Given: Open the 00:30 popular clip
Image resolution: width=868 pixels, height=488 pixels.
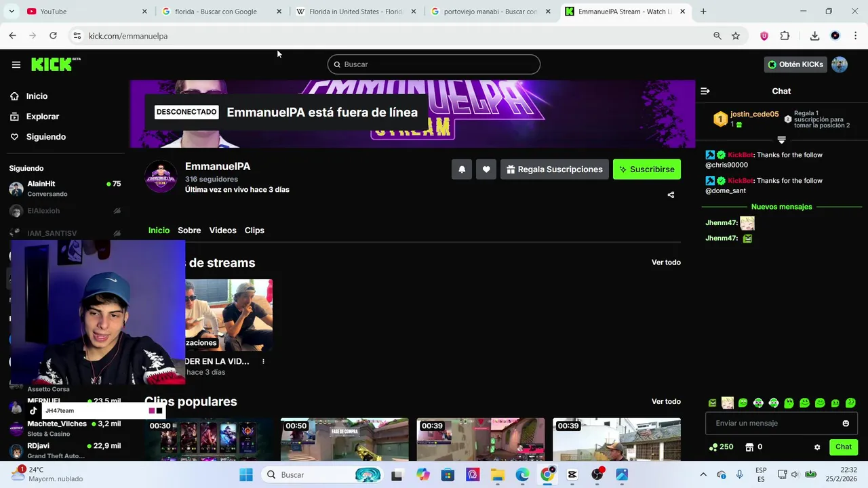Looking at the screenshot, I should point(208,440).
